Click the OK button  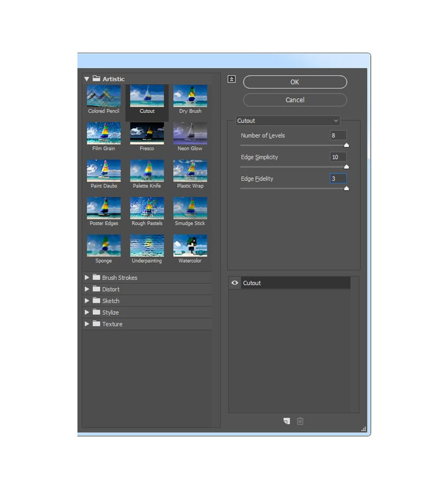coord(295,82)
